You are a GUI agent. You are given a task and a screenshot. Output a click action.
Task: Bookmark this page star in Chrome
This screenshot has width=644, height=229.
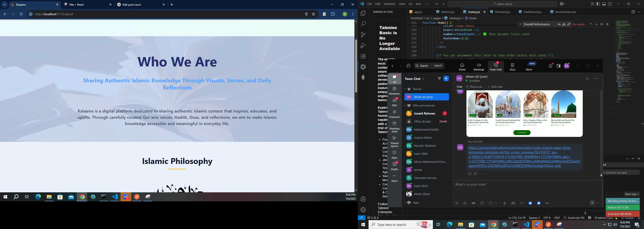click(314, 14)
